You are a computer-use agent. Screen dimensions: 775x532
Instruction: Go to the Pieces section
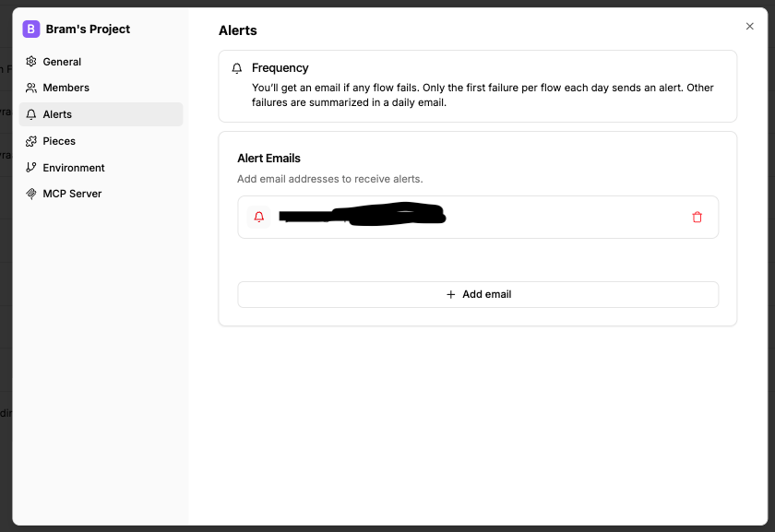click(x=59, y=141)
